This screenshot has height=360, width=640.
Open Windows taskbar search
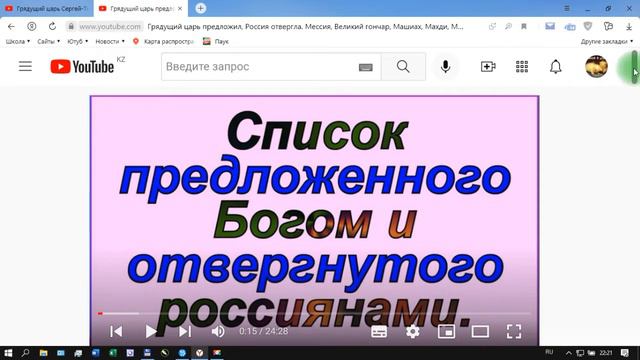[25, 353]
